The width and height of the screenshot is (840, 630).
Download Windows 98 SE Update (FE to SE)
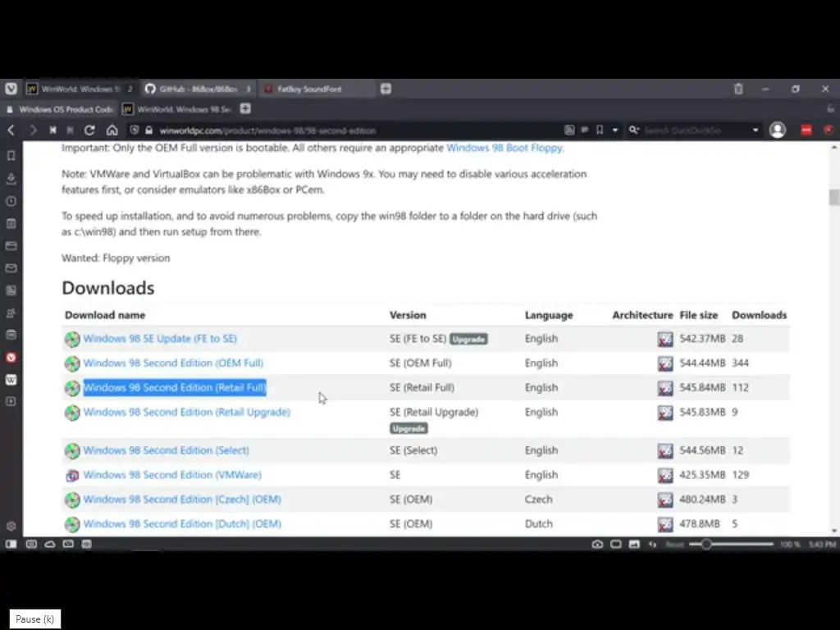point(160,339)
